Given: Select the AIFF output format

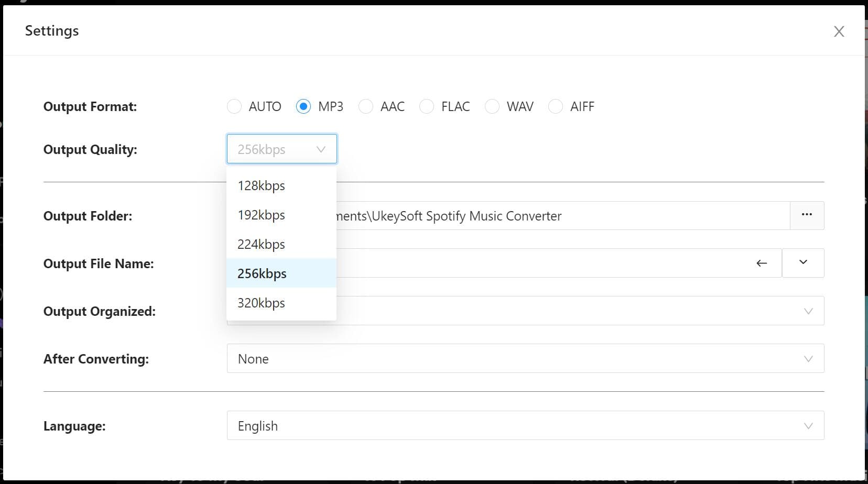Looking at the screenshot, I should pyautogui.click(x=556, y=106).
